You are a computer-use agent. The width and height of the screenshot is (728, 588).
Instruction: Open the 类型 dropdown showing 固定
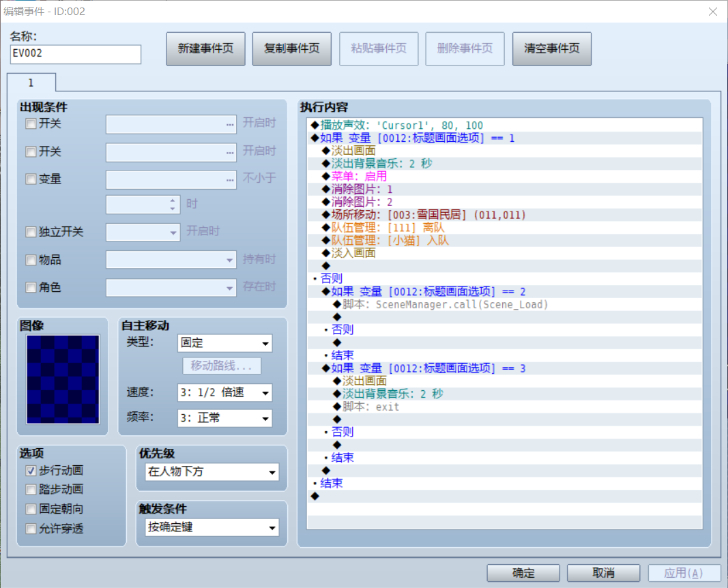[224, 343]
